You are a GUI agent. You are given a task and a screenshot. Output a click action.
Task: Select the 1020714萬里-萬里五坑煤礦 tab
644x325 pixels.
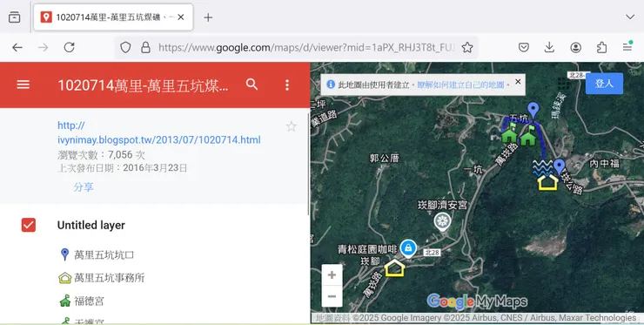click(113, 17)
